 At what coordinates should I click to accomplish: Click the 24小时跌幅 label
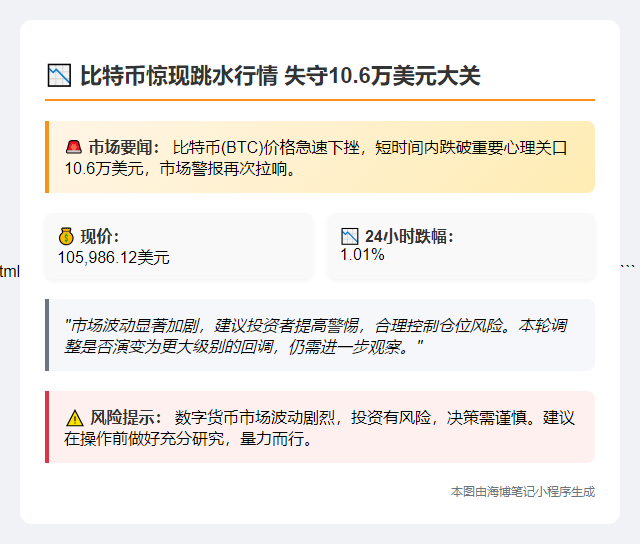click(x=409, y=236)
